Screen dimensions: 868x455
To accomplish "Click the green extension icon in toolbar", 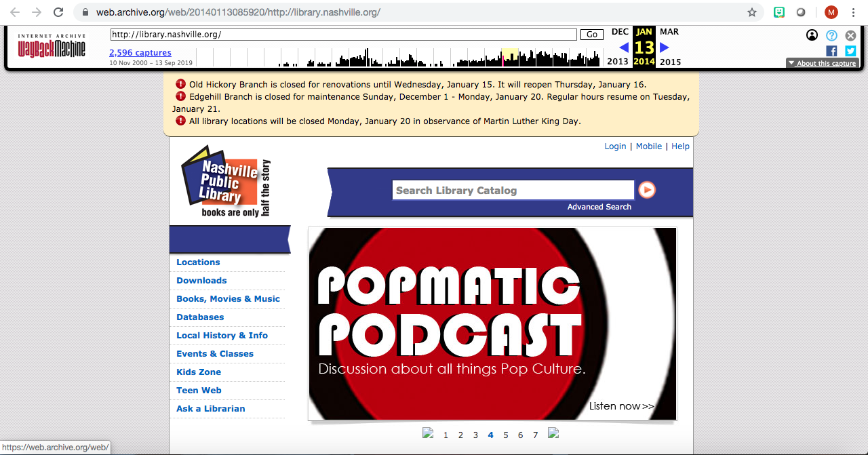I will pos(780,12).
